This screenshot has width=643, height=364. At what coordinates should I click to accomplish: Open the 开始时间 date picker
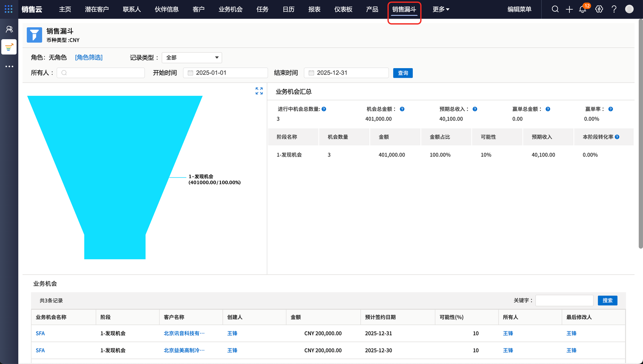pyautogui.click(x=225, y=73)
